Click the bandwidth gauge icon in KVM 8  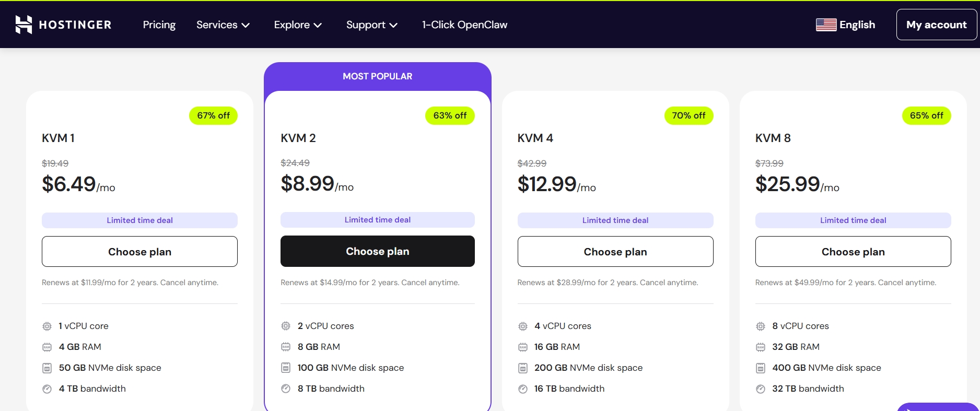[x=761, y=389]
